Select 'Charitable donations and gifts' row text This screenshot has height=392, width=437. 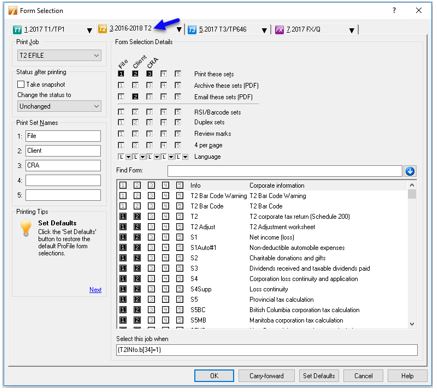pyautogui.click(x=287, y=258)
